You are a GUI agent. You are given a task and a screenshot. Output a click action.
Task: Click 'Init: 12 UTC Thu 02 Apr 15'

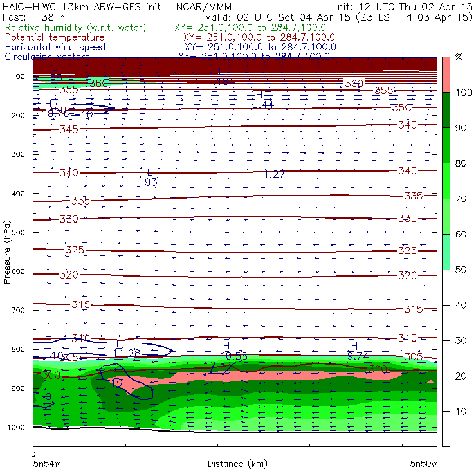404,6
